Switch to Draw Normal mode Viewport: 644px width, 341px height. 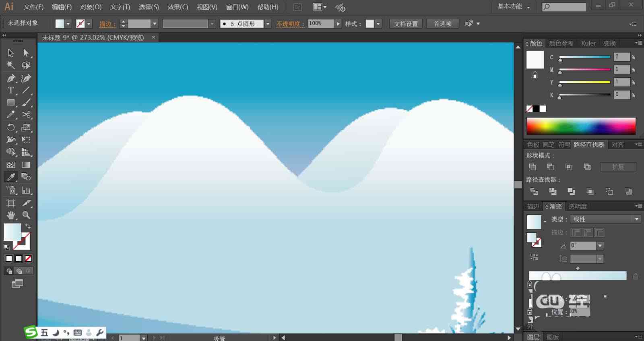tap(9, 271)
